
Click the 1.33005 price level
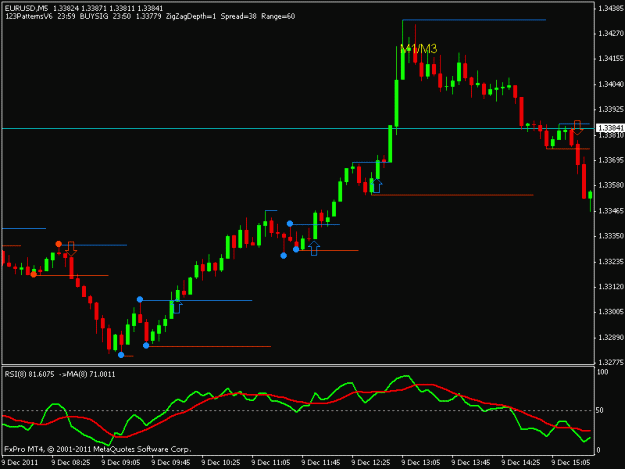pos(611,312)
